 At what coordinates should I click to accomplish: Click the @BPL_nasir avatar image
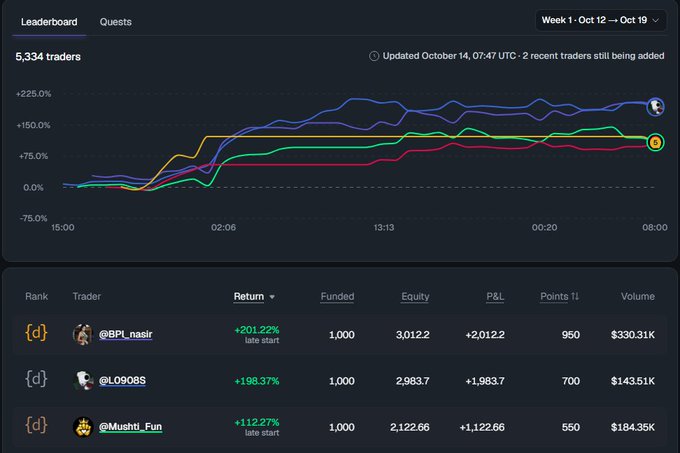point(82,335)
